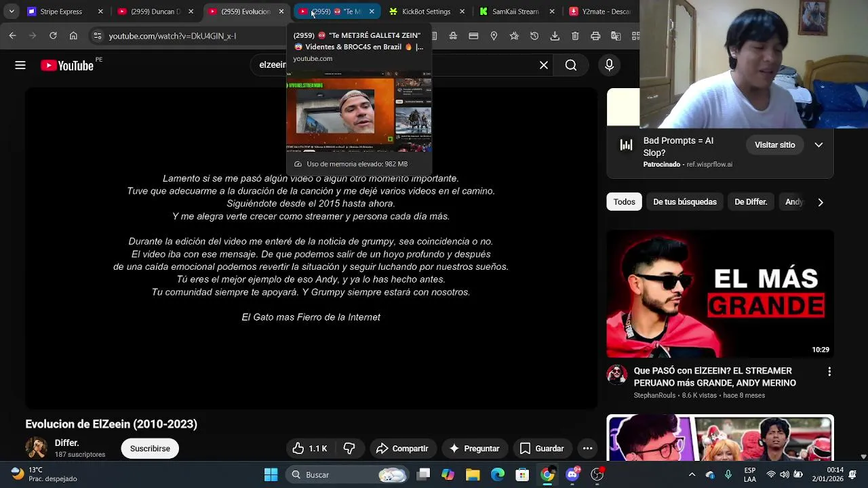Switch to the KickBot Settings tab
The image size is (868, 488).
pyautogui.click(x=426, y=12)
